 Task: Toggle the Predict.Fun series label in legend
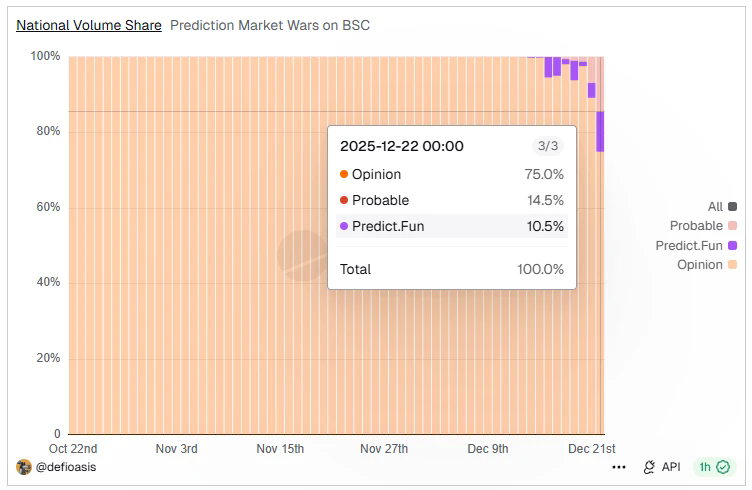coord(689,245)
